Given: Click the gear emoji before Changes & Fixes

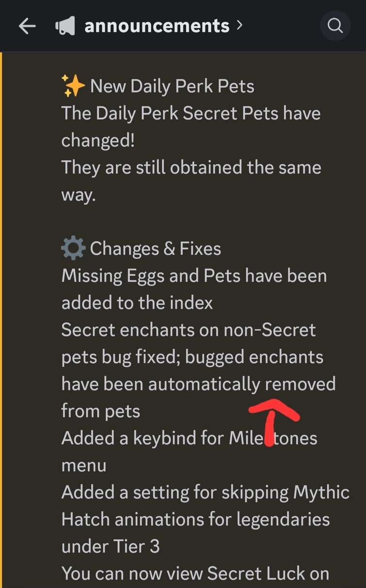Looking at the screenshot, I should (x=73, y=248).
